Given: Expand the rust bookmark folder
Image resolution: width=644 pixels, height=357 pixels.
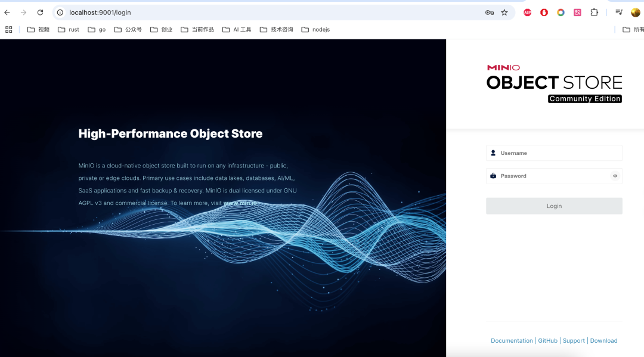Looking at the screenshot, I should pos(69,29).
